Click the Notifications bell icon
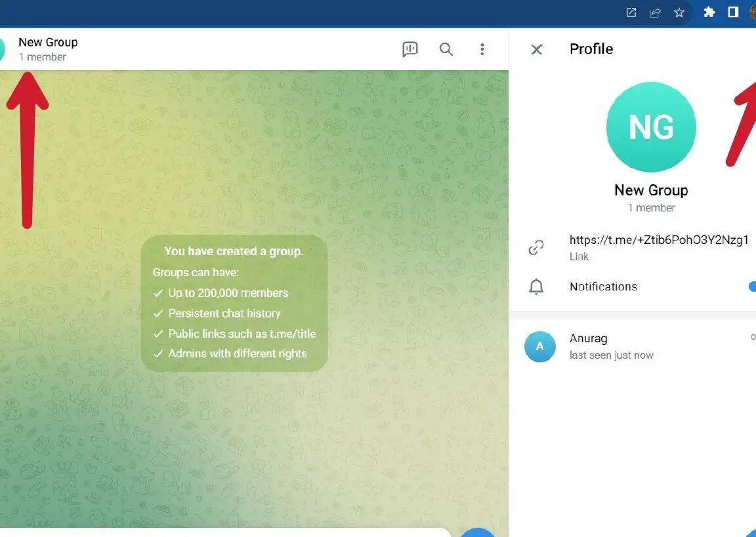Screen dimensions: 756x537 [536, 287]
